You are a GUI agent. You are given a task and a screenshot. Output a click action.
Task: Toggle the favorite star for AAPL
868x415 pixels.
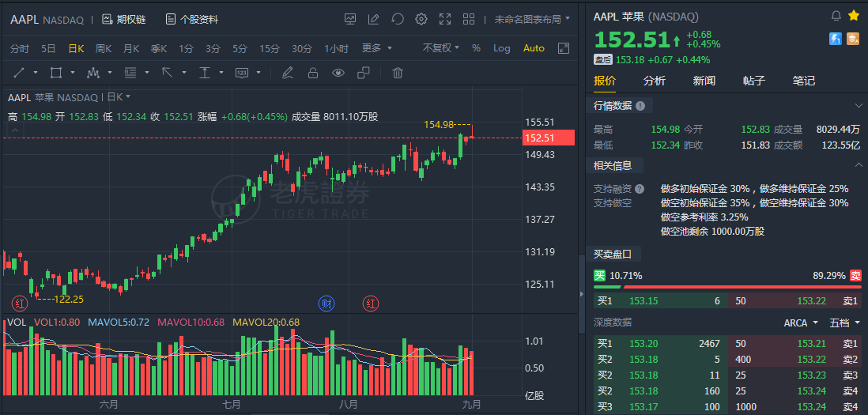(854, 16)
